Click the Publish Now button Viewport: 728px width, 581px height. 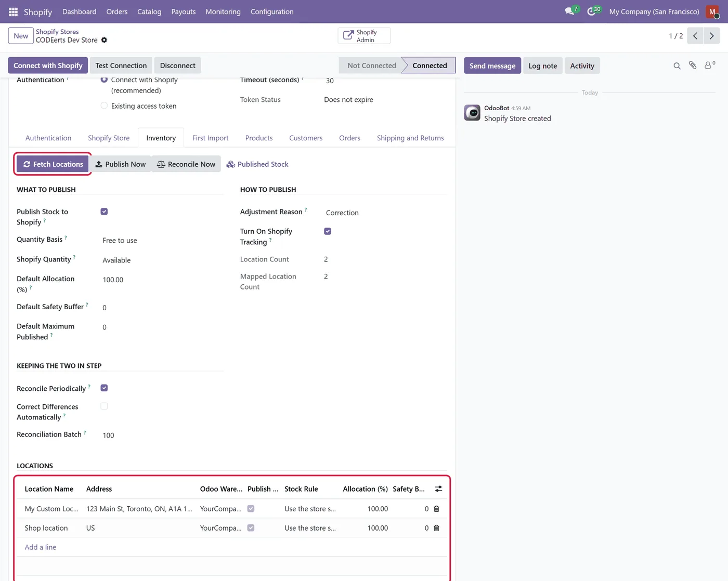[x=120, y=164]
